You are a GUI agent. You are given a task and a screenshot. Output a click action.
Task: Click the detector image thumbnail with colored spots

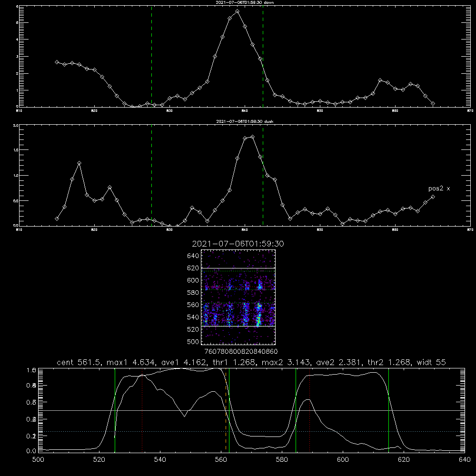238,297
